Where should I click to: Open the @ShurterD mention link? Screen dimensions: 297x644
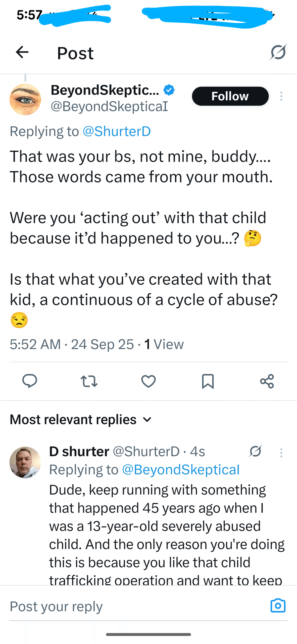(117, 131)
